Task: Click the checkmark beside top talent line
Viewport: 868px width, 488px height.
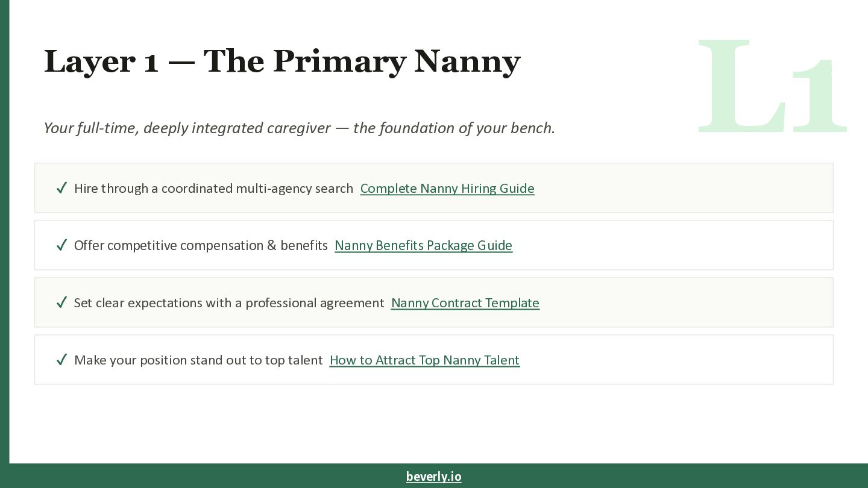Action: 61,360
